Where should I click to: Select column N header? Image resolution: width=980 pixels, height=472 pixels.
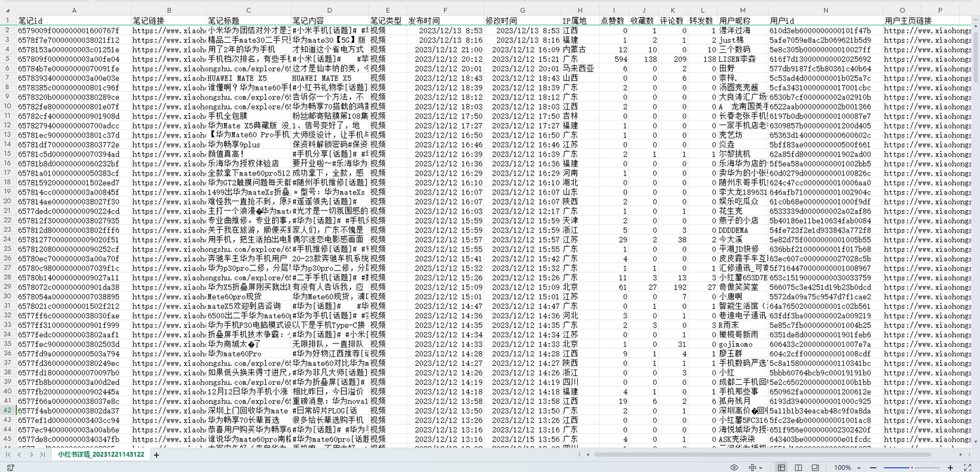[x=826, y=10]
